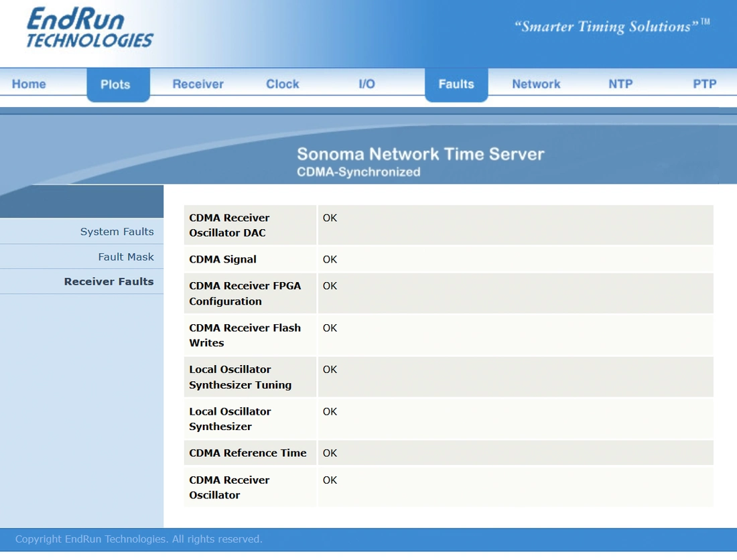The width and height of the screenshot is (737, 560).
Task: Click the CDMA Reference Time label
Action: point(248,453)
